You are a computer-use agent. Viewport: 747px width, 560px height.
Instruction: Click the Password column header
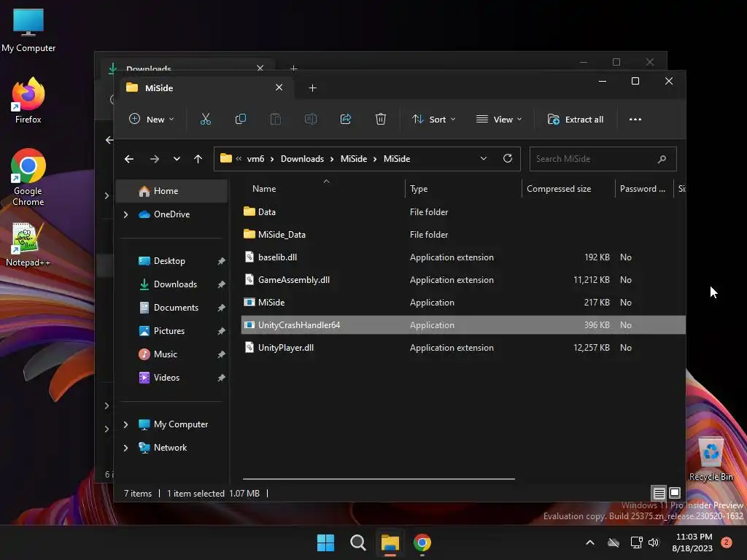click(642, 189)
